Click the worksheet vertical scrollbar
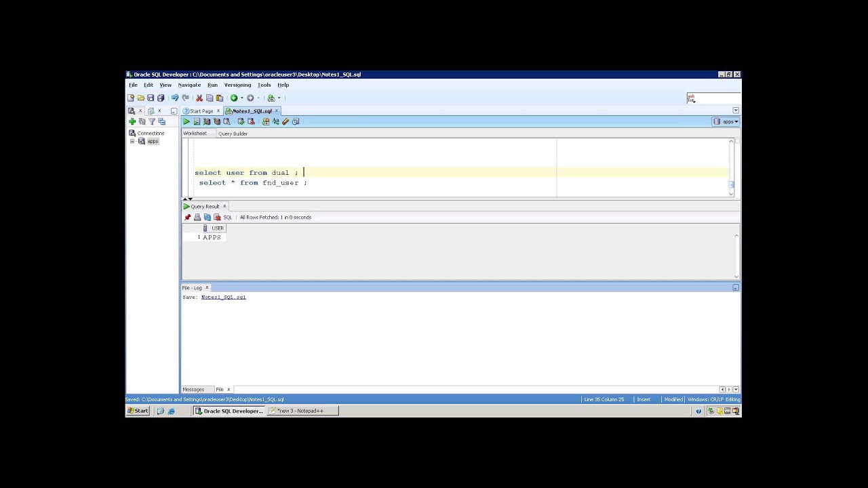Viewport: 868px width, 488px height. [x=732, y=167]
